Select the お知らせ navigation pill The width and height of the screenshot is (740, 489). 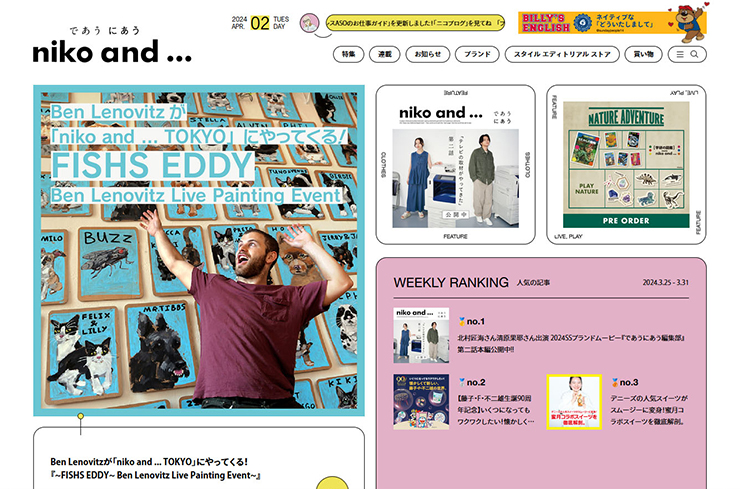tap(428, 54)
